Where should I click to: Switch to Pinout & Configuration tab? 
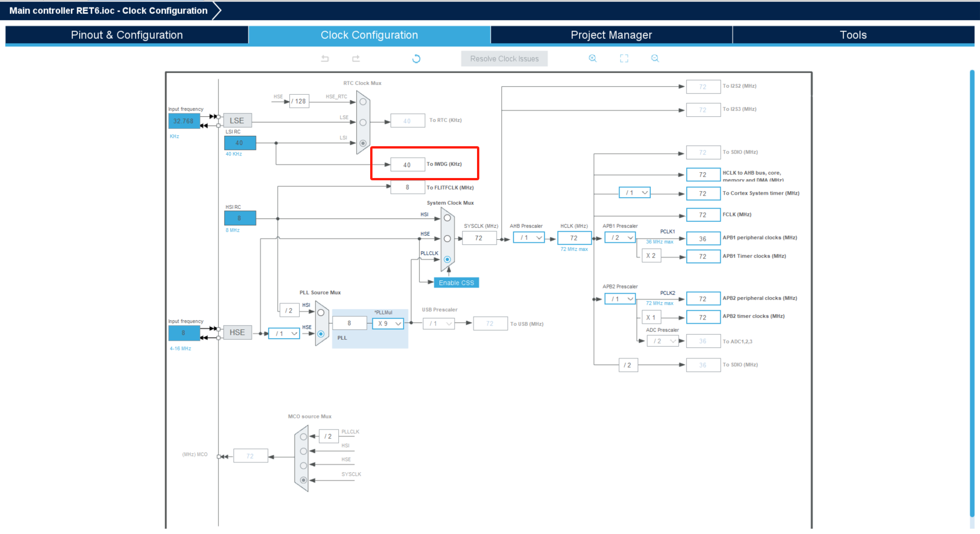[x=127, y=35]
